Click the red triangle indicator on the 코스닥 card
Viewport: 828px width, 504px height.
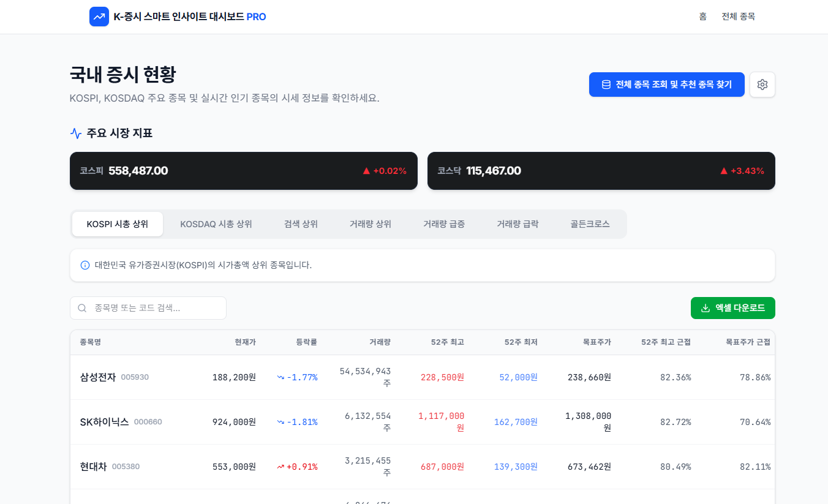click(x=724, y=171)
